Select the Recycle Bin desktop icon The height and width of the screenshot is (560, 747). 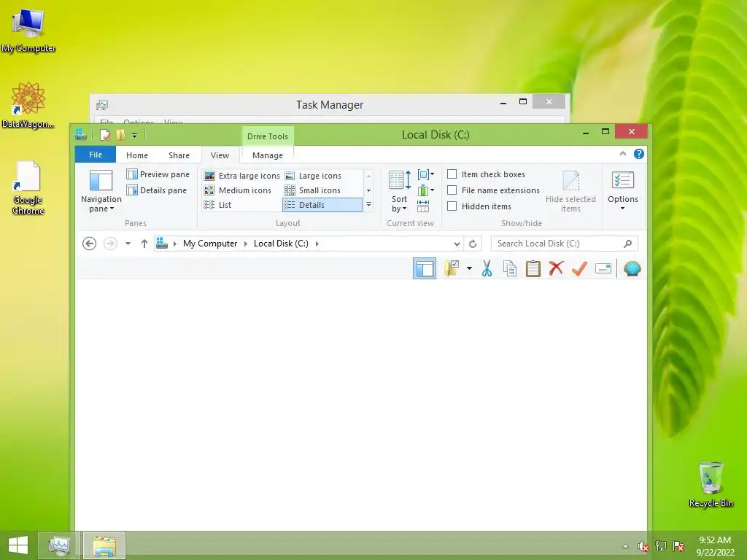coord(711,484)
